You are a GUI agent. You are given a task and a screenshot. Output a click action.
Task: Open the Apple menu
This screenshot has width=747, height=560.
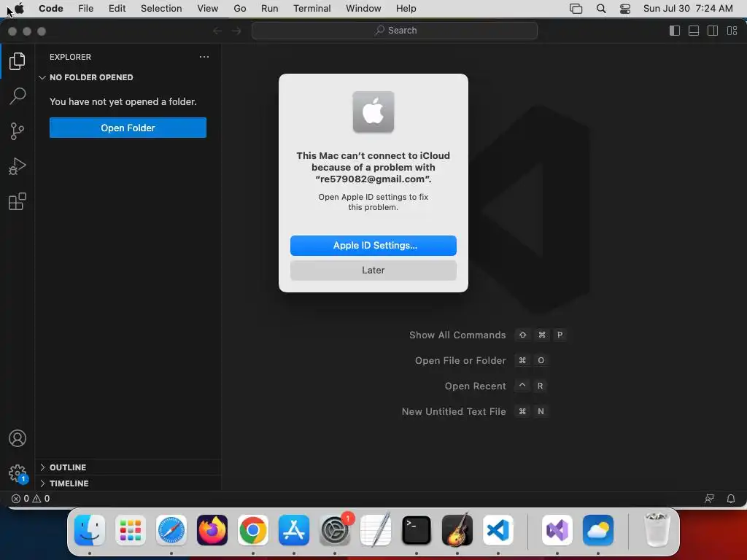pyautogui.click(x=19, y=9)
